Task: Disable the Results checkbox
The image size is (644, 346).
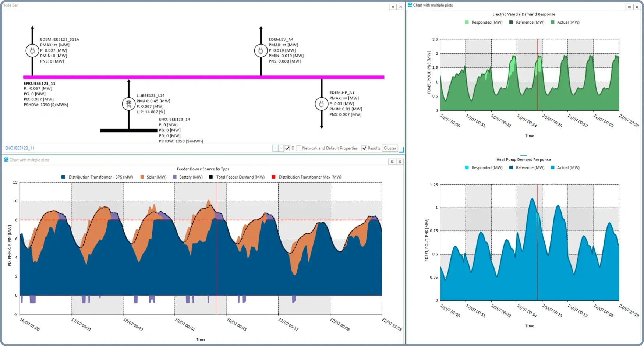Action: coord(364,148)
